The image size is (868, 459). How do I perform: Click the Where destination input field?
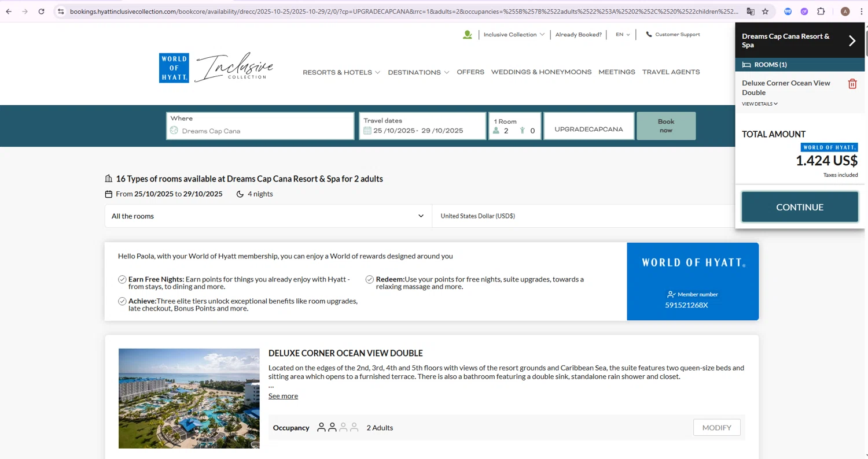point(260,126)
